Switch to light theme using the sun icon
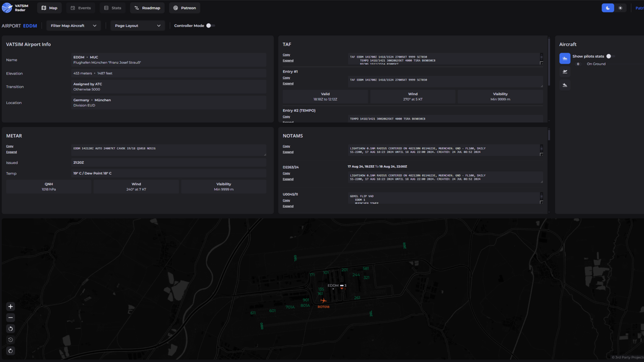The width and height of the screenshot is (644, 362). point(621,8)
